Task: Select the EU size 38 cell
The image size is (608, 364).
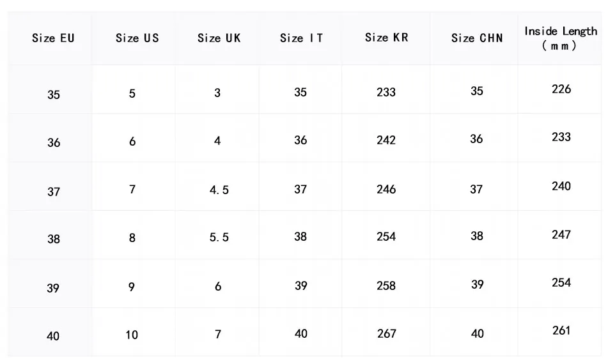Action: 54,239
